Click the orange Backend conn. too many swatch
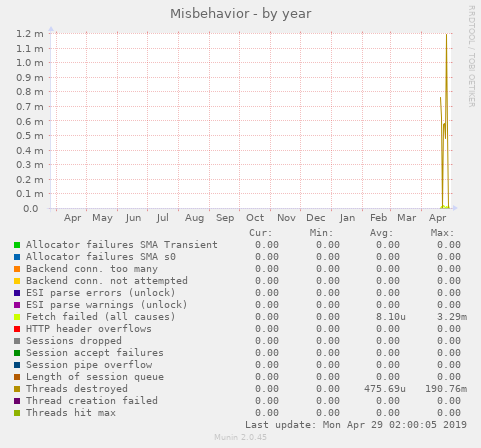Screen dimensions: 481x448 point(17,269)
